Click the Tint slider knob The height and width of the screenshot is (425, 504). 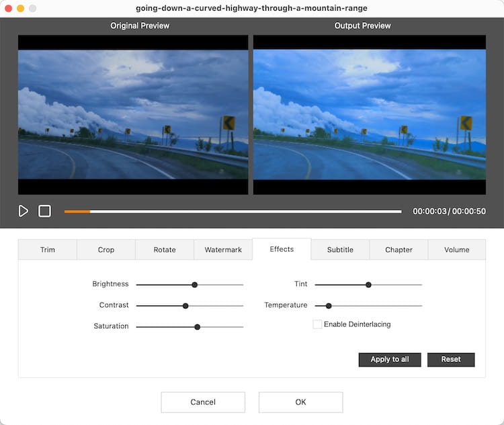point(368,285)
